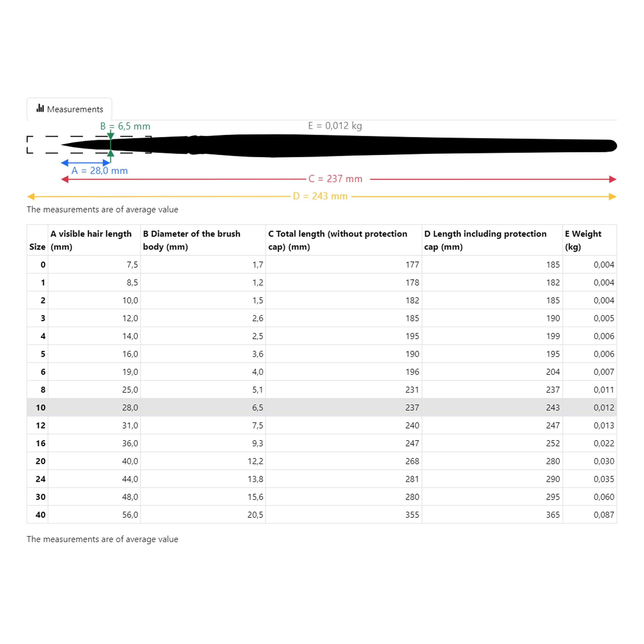The height and width of the screenshot is (644, 644).
Task: Click the bar chart icon beside Measurements
Action: coord(40,108)
